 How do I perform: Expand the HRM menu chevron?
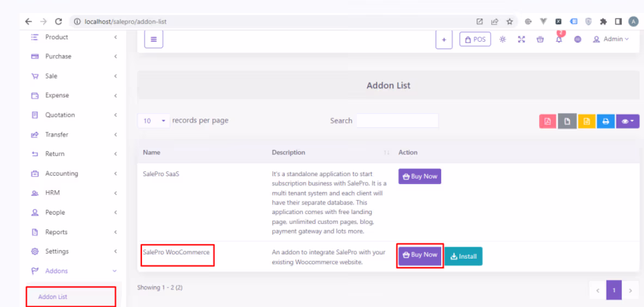pos(115,193)
